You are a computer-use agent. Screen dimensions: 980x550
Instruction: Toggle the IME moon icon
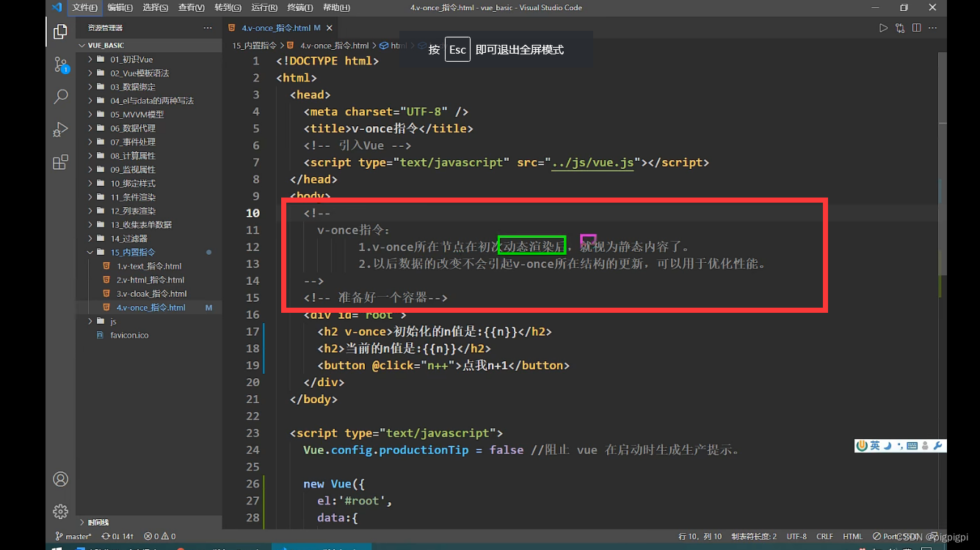[x=888, y=446]
